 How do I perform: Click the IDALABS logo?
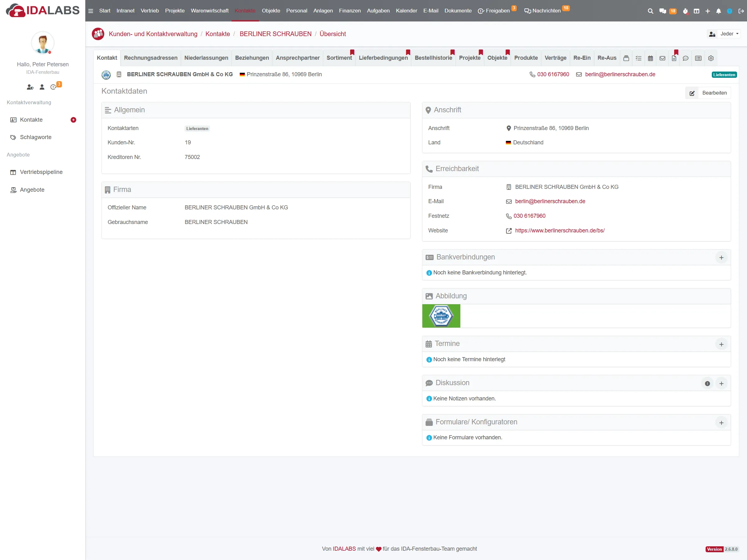click(43, 11)
